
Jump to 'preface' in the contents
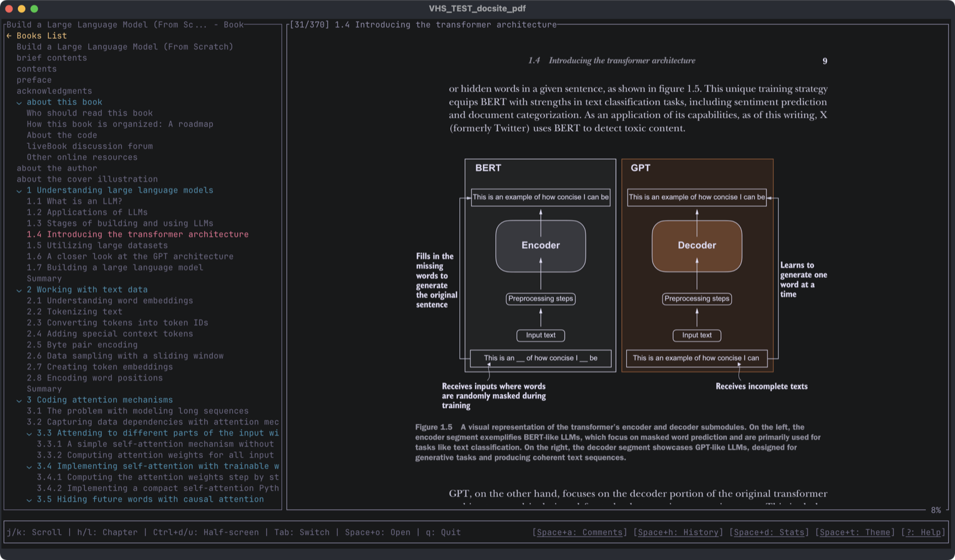click(x=34, y=80)
